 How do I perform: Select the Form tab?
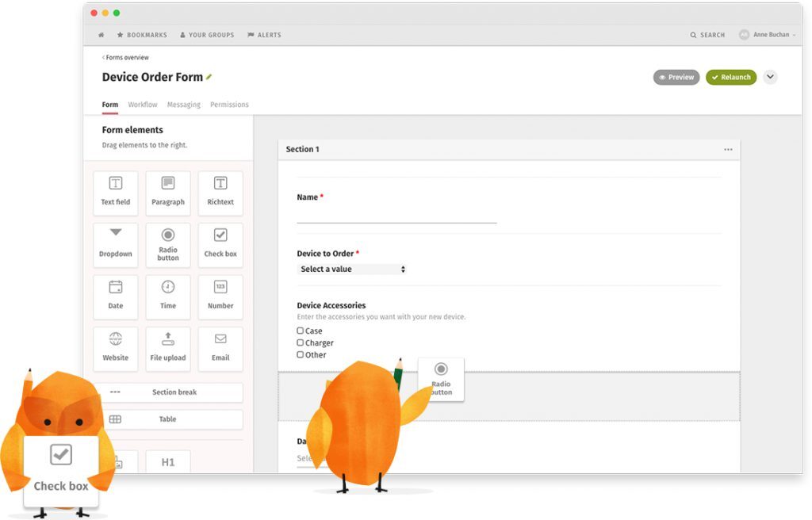(109, 105)
